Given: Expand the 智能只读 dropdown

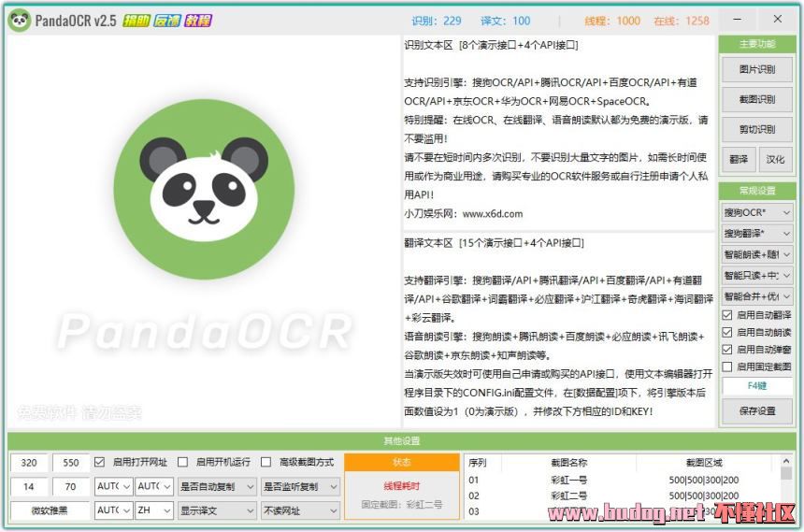Looking at the screenshot, I should [x=757, y=276].
